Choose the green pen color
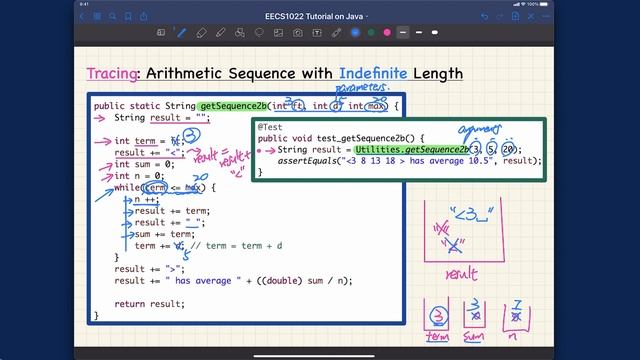Screen dimensions: 640x360 tap(371, 33)
